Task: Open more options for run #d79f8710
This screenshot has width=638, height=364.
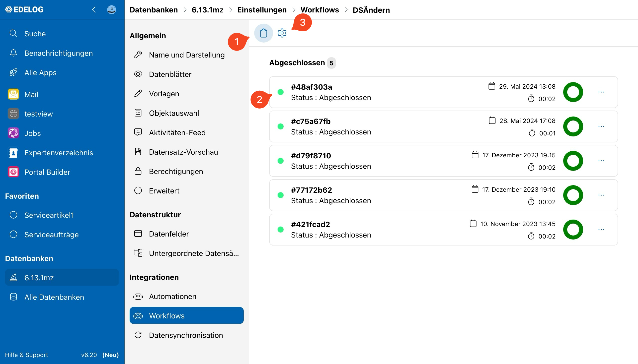Action: pyautogui.click(x=601, y=161)
